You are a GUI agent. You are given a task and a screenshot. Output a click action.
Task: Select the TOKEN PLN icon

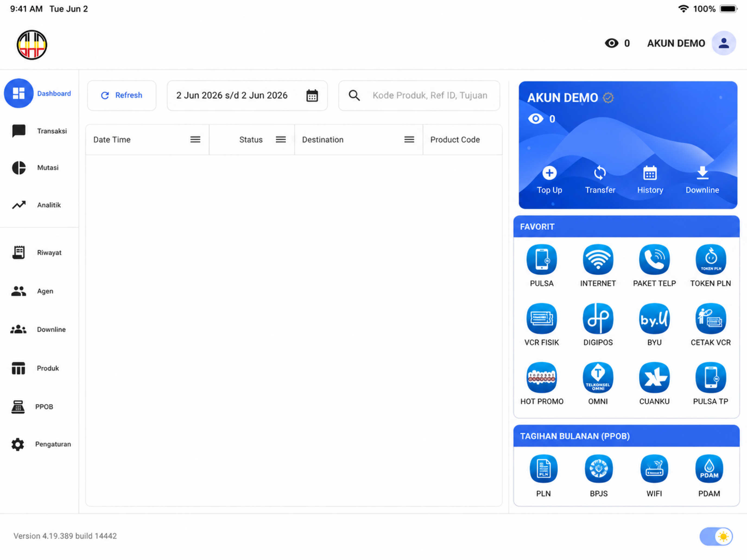coord(711,259)
